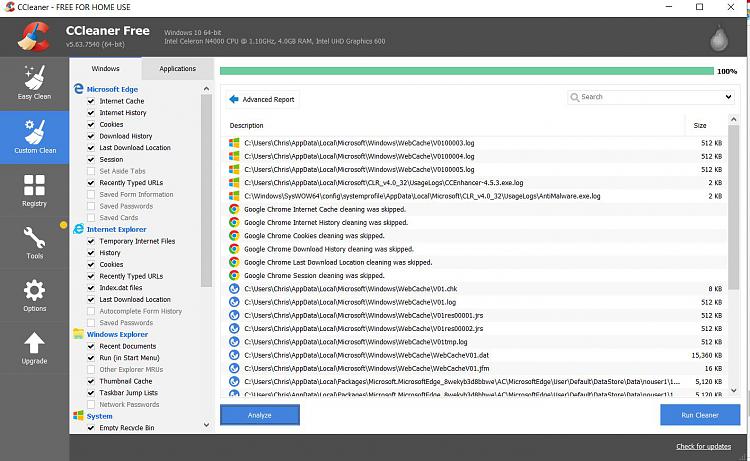This screenshot has width=750, height=461.
Task: Enable Edge Saved Form Information checkbox
Action: click(x=91, y=194)
